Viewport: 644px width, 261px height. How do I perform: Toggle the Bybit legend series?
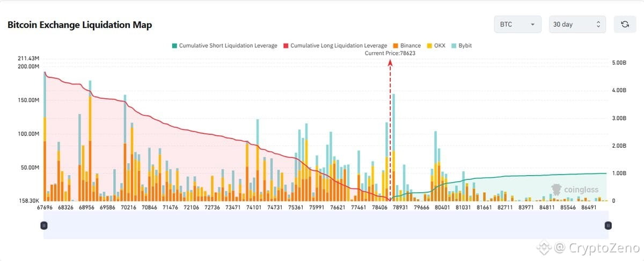point(461,46)
